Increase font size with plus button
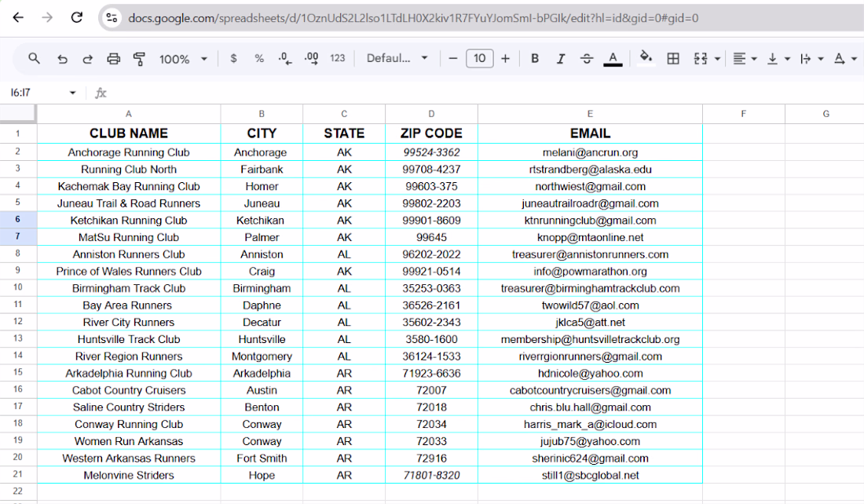This screenshot has height=504, width=864. pos(505,58)
